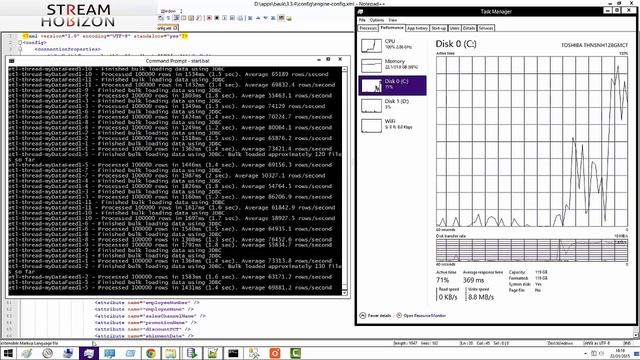Open Resource Monitor link

[421, 316]
